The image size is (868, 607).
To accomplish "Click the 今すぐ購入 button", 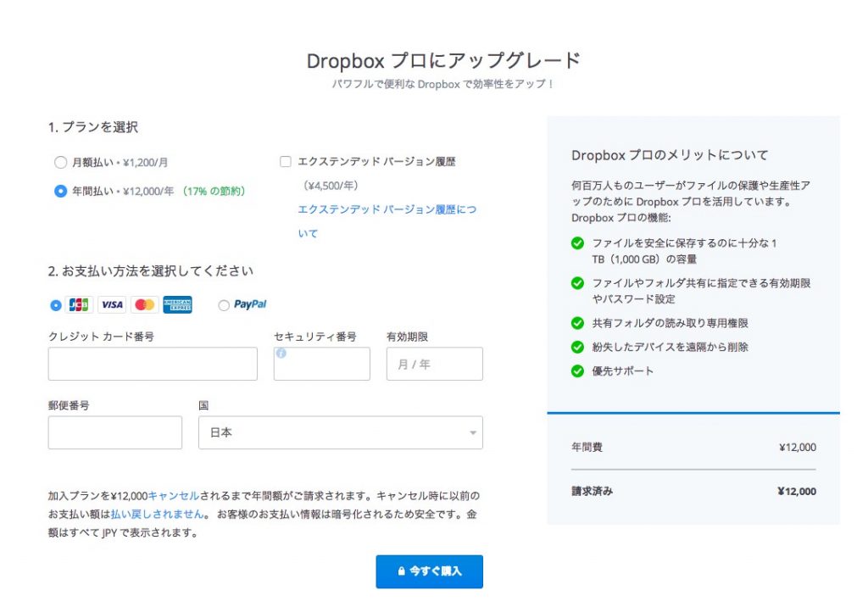I will pos(430,571).
